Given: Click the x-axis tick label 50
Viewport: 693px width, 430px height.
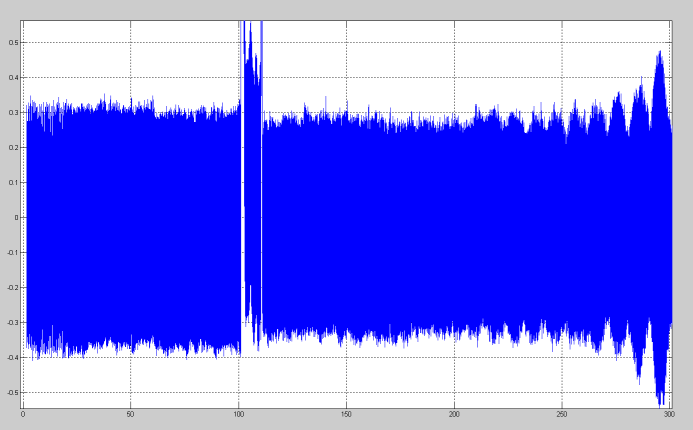Looking at the screenshot, I should [x=130, y=413].
